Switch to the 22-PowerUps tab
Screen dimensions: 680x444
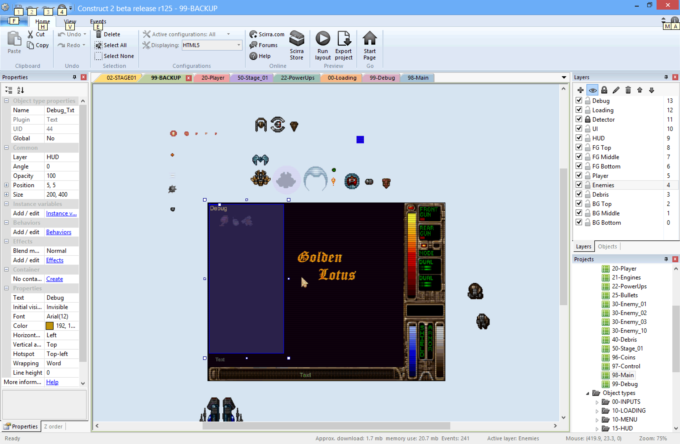297,78
